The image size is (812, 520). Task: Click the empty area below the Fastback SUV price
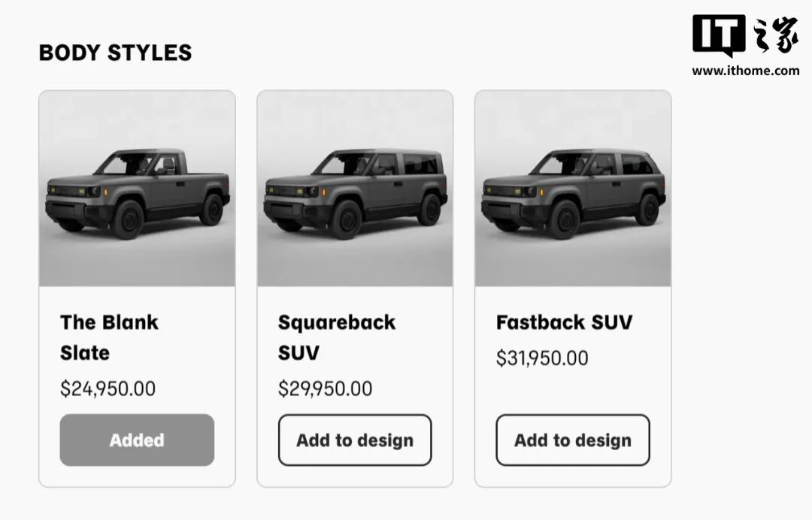click(573, 391)
